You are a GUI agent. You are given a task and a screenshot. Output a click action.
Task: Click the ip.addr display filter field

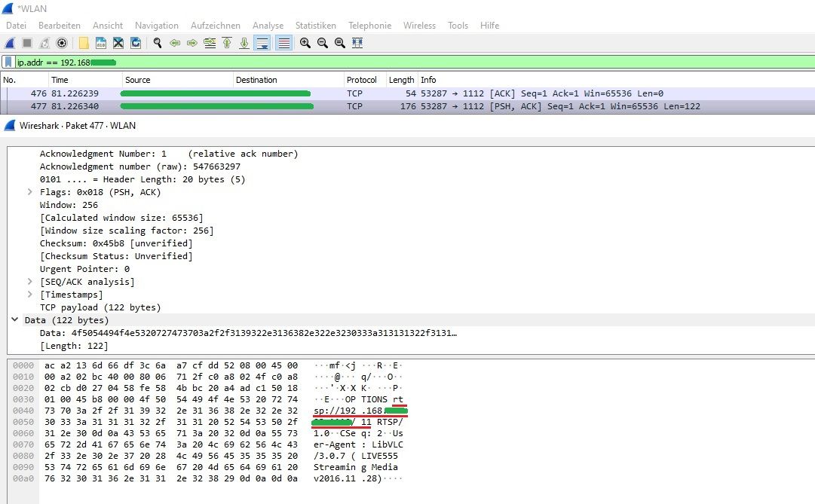(x=377, y=62)
